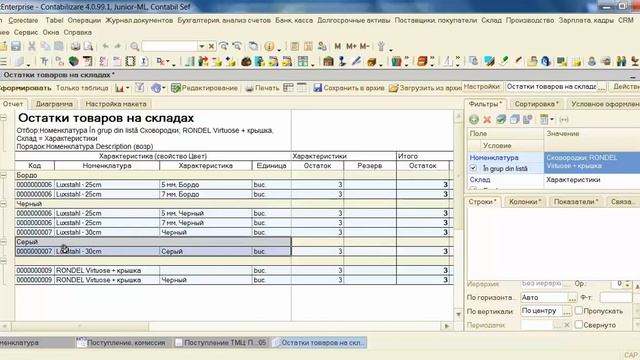This screenshot has width=640, height=360.
Task: Click the green Add filter icon
Action: pyautogui.click(x=474, y=119)
